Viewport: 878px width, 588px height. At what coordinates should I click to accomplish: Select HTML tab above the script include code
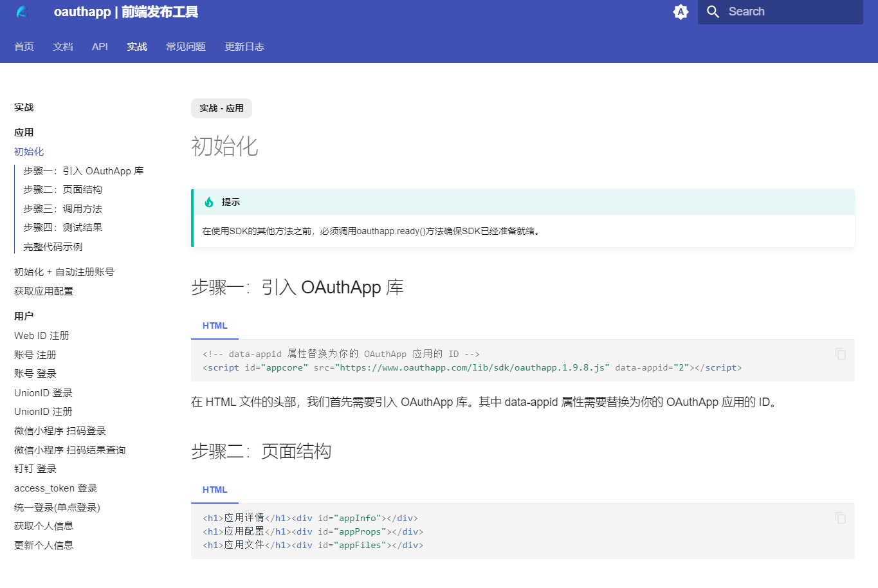(215, 326)
